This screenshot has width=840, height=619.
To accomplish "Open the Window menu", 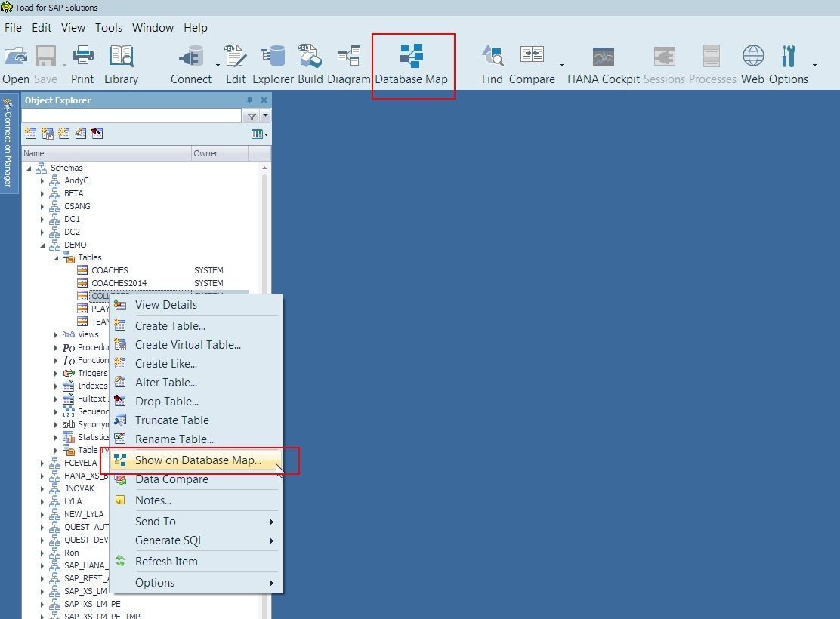I will [x=153, y=28].
